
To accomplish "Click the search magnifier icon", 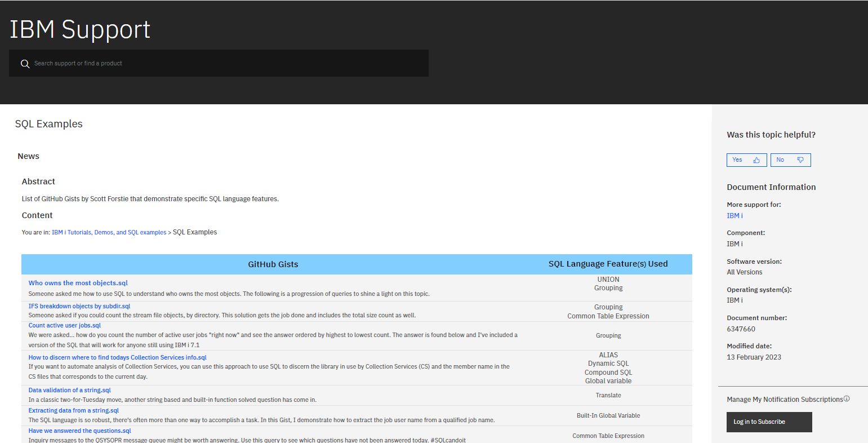I will (25, 64).
